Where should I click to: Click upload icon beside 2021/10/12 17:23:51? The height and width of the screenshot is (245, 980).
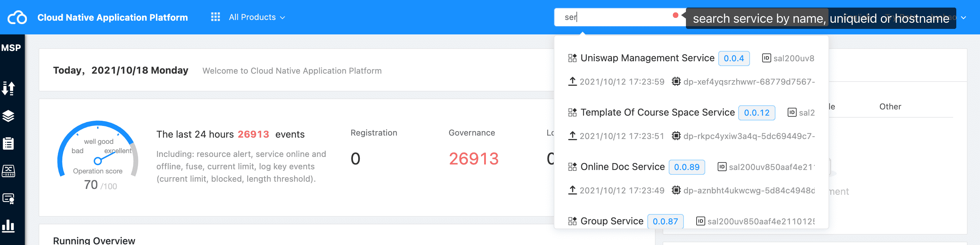point(572,136)
